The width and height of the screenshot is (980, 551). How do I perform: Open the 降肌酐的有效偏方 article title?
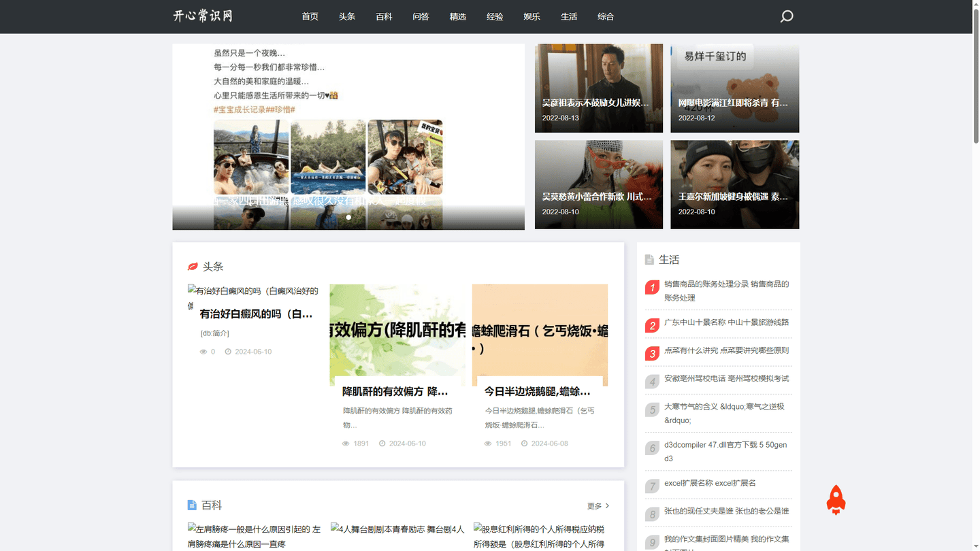click(395, 392)
